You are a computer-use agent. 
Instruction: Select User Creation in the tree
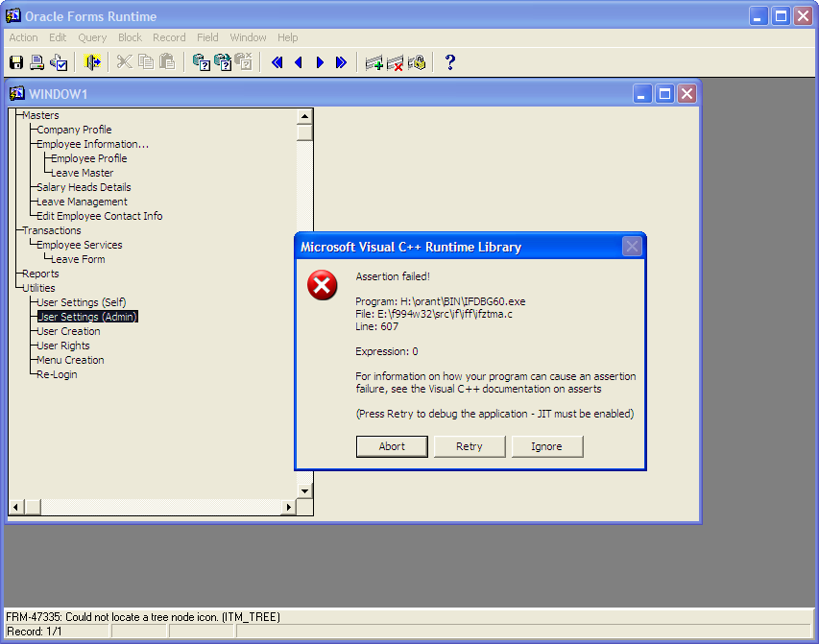[68, 331]
